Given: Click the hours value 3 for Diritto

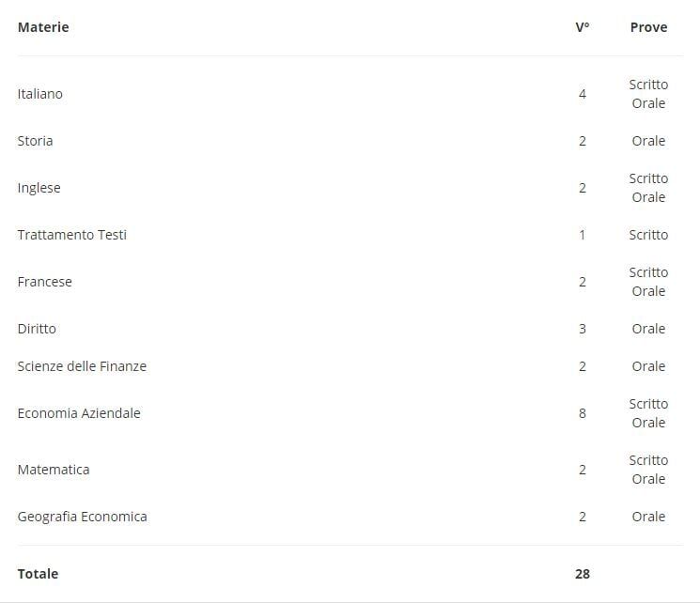Looking at the screenshot, I should [583, 329].
